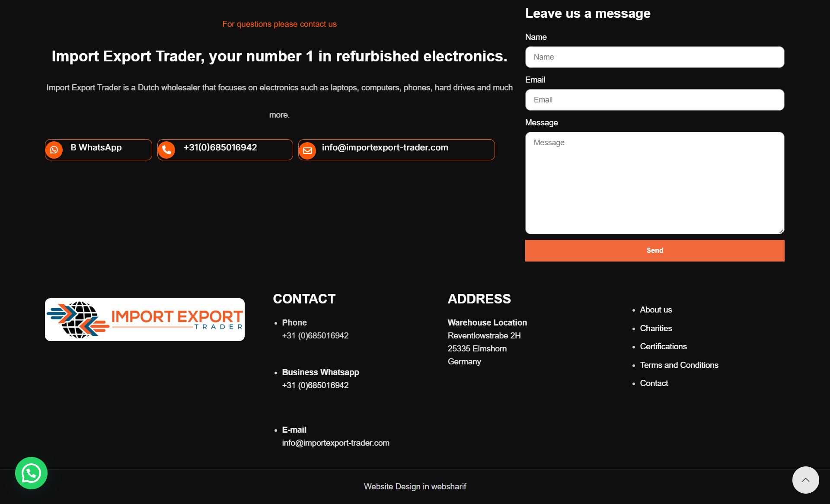
Task: Open the Charities footer link
Action: [x=656, y=329]
